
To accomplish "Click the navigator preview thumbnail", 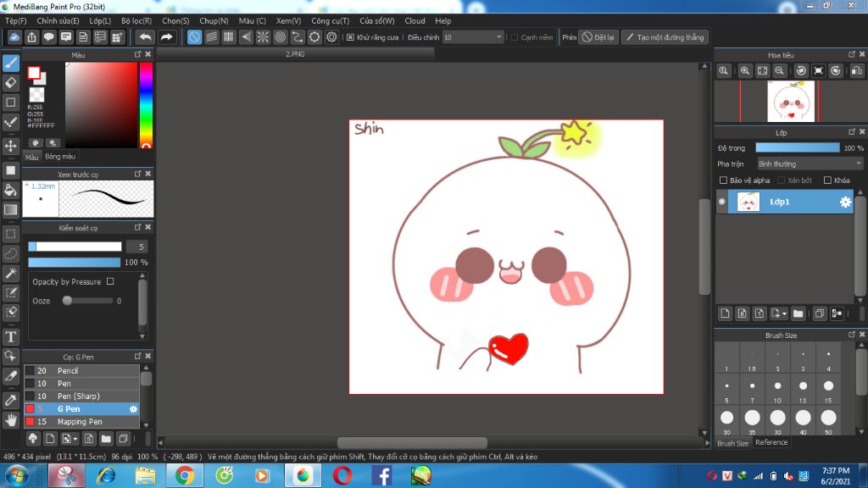I will 791,102.
